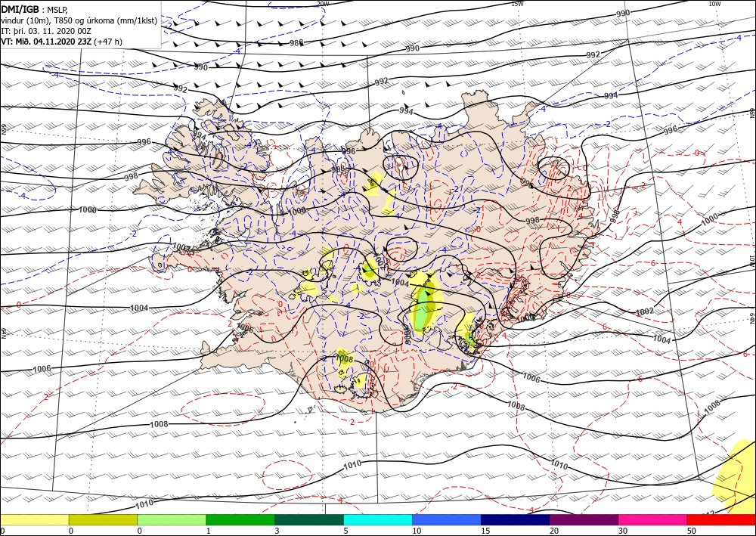
Task: Click the '988' isobar label
Action: tap(296, 43)
